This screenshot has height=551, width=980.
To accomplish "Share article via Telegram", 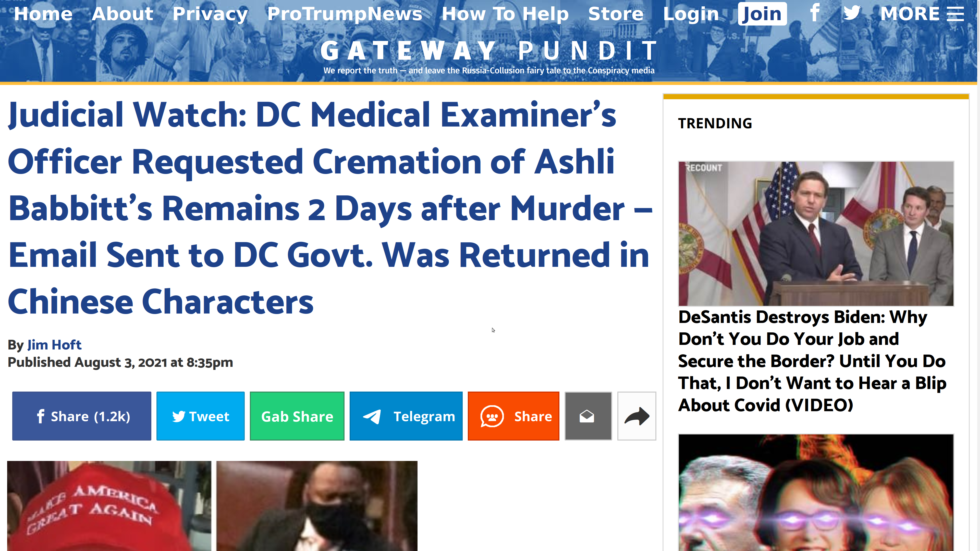I will coord(406,416).
